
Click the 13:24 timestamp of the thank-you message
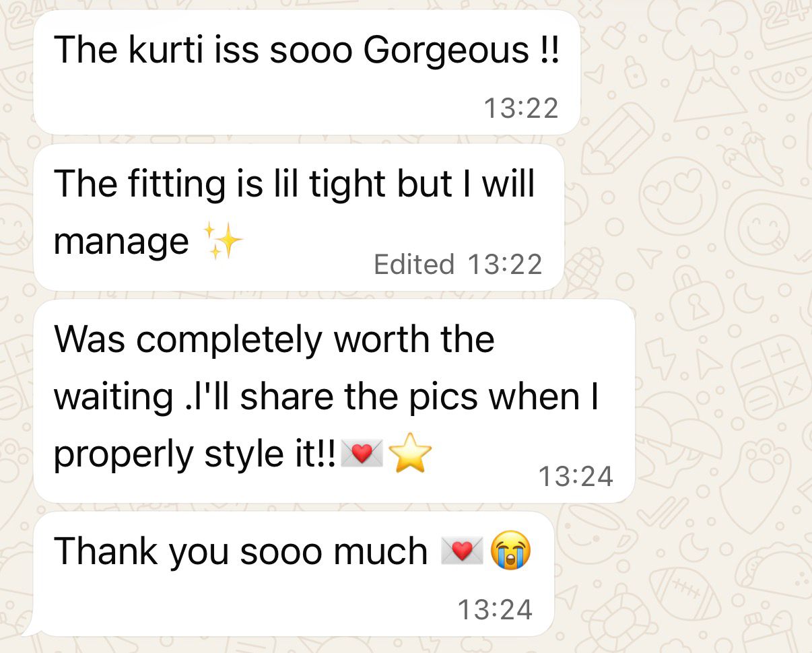point(495,610)
